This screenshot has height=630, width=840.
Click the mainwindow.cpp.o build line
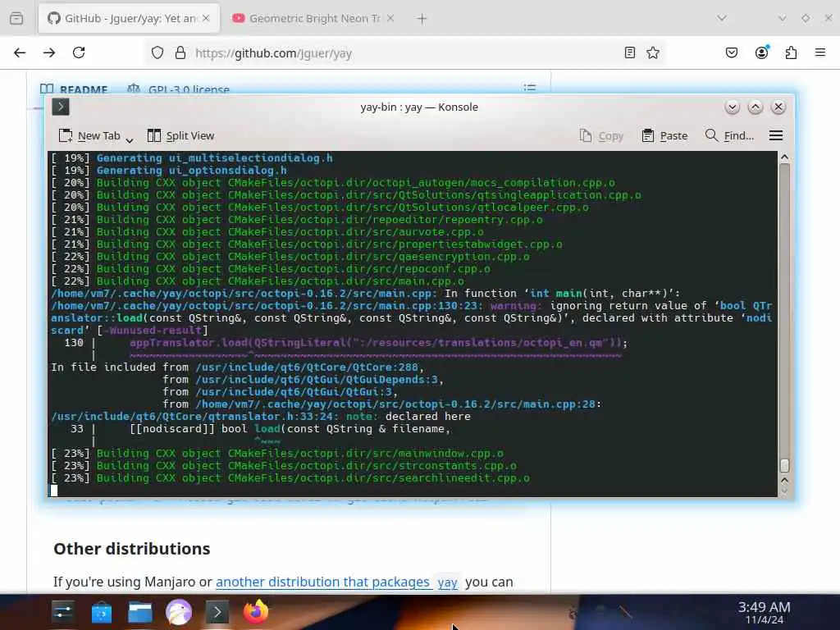tap(277, 454)
